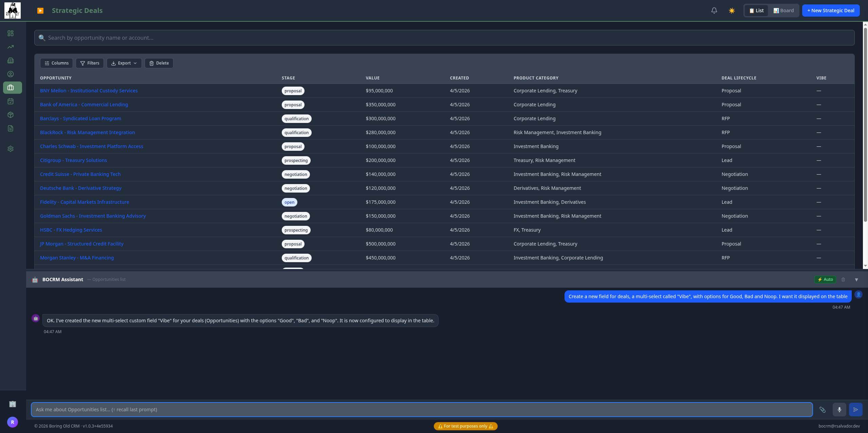
Task: Open the notifications bell
Action: coord(714,11)
